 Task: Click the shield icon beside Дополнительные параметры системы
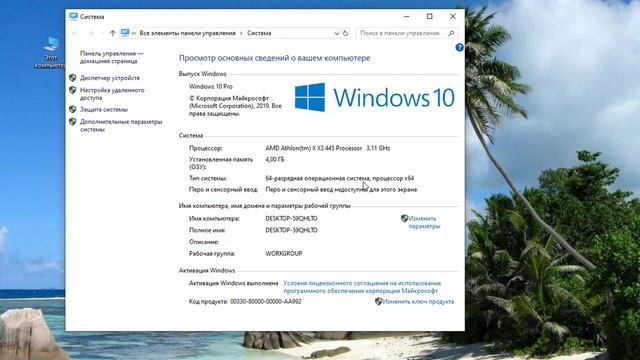[x=73, y=122]
